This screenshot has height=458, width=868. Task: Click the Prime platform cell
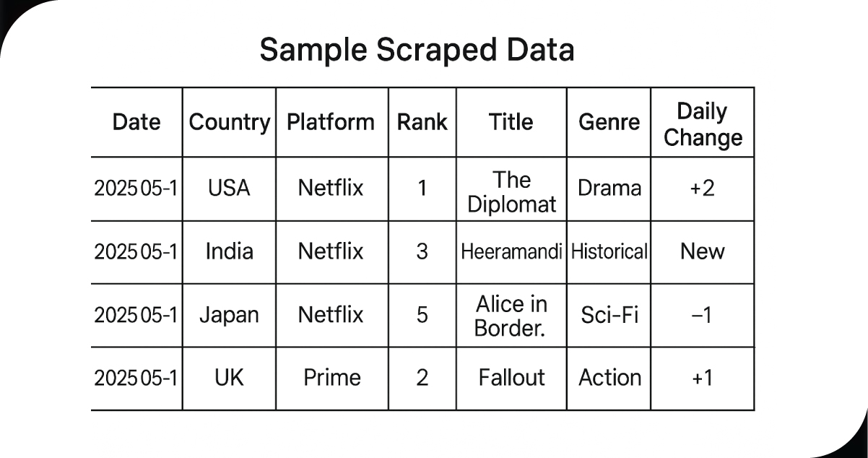331,378
